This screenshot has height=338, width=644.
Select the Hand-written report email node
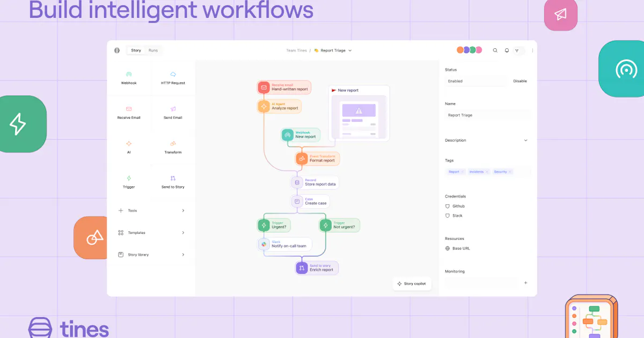[284, 87]
